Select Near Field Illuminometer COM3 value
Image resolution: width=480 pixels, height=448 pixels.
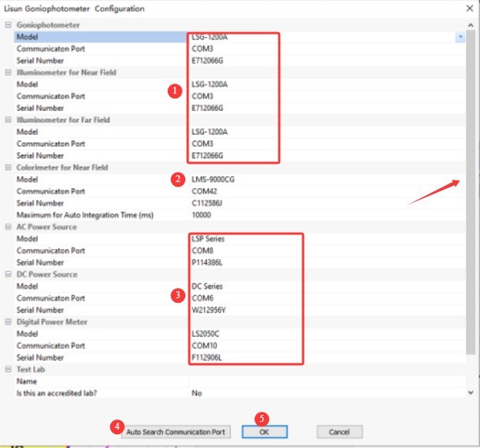pyautogui.click(x=202, y=96)
